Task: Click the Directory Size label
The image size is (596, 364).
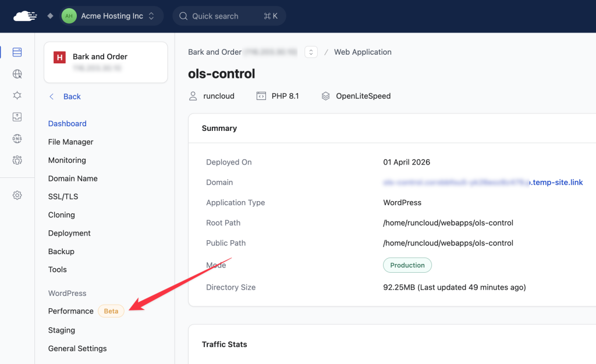Action: click(230, 287)
